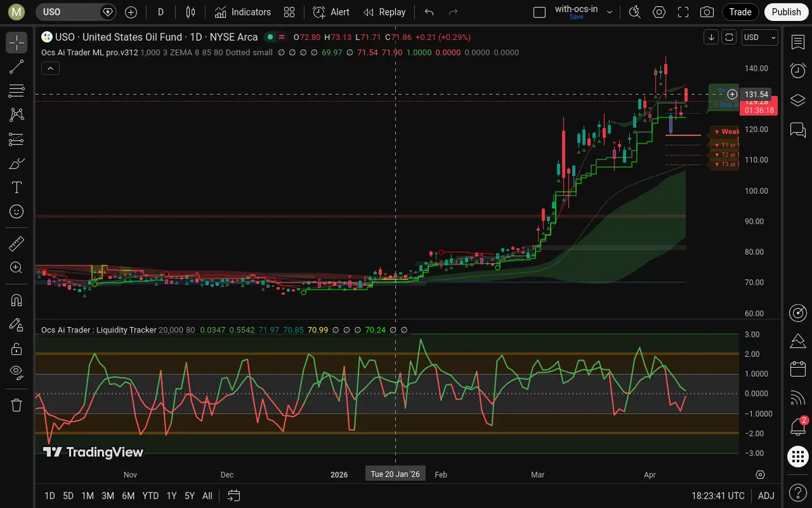Toggle magnet mode for drawings
This screenshot has height=508, width=812.
(17, 300)
